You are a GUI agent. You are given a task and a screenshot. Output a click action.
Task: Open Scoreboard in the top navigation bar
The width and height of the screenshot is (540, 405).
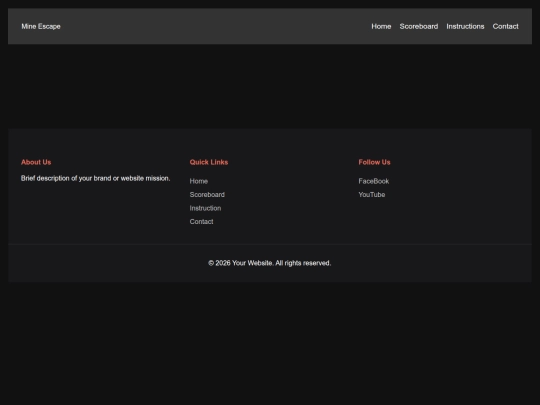click(x=419, y=27)
